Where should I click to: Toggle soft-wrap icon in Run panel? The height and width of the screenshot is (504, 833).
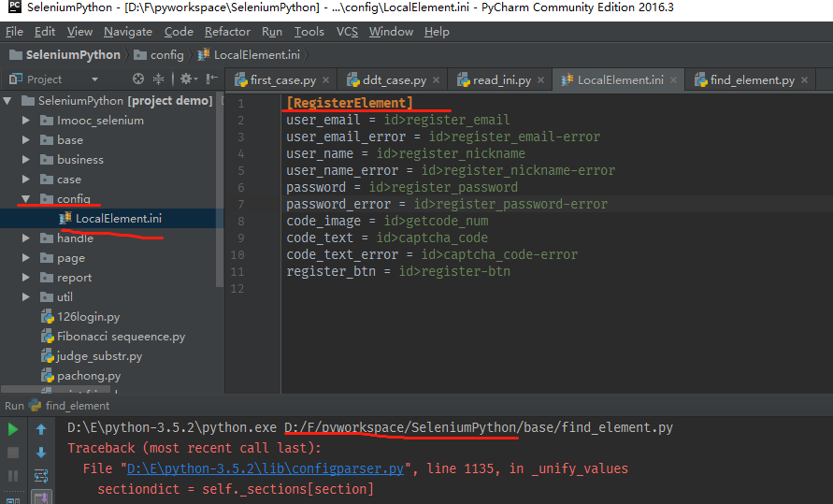tap(41, 475)
